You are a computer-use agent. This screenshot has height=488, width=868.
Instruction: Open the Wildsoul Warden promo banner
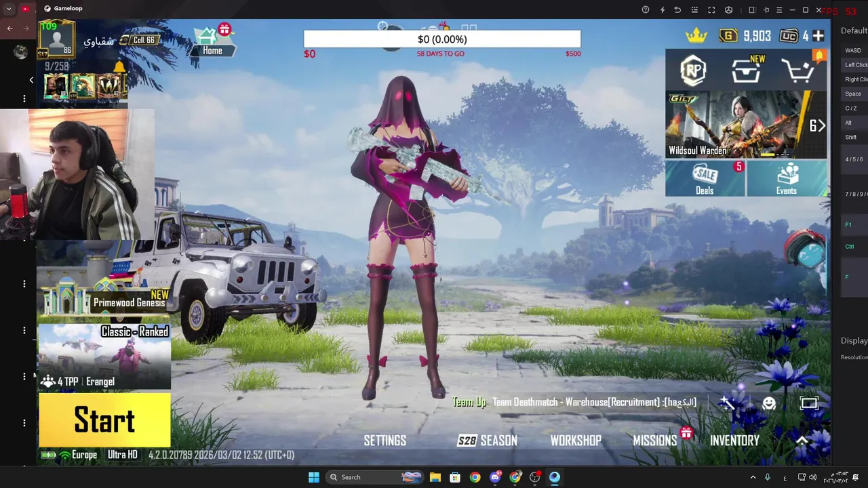click(746, 125)
